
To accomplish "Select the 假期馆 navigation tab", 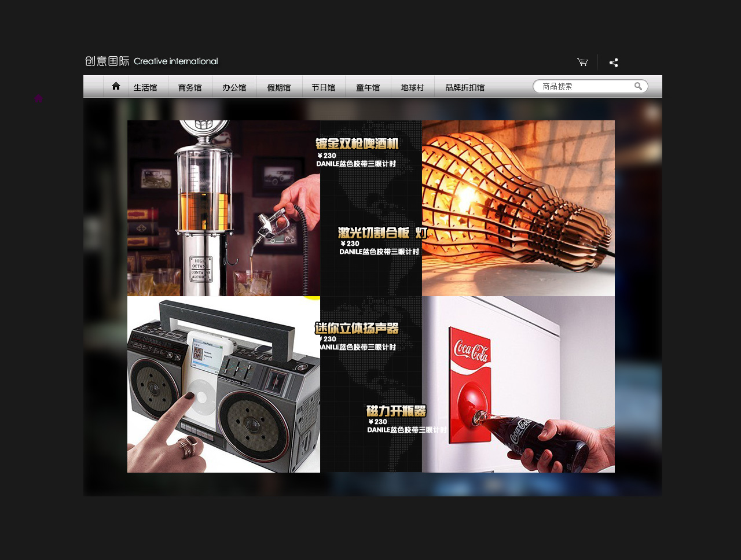I will (x=279, y=87).
